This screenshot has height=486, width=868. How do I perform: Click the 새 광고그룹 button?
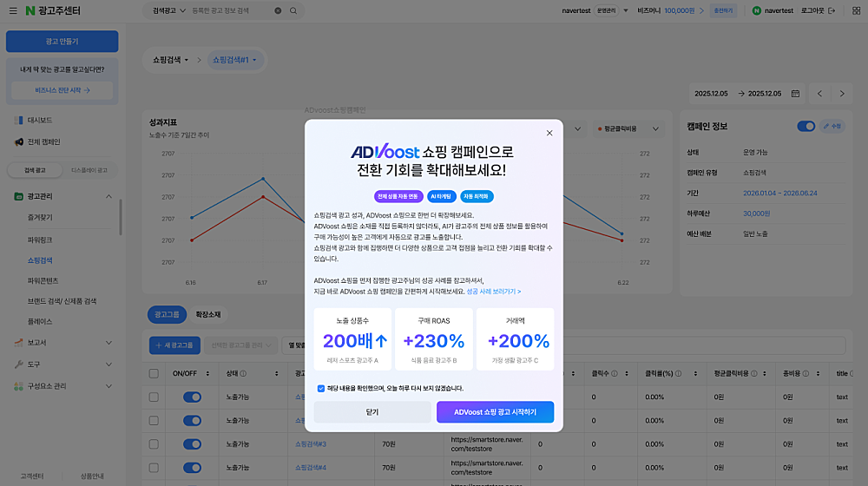pyautogui.click(x=174, y=345)
